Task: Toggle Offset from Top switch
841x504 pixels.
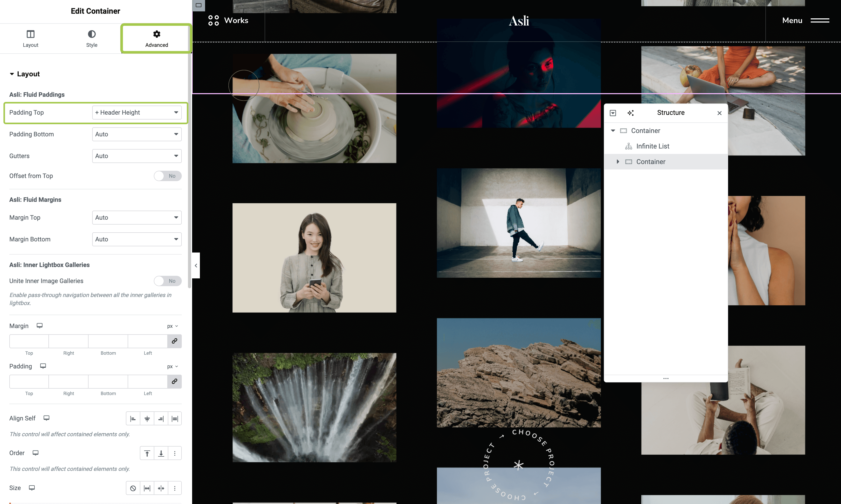Action: click(x=168, y=176)
